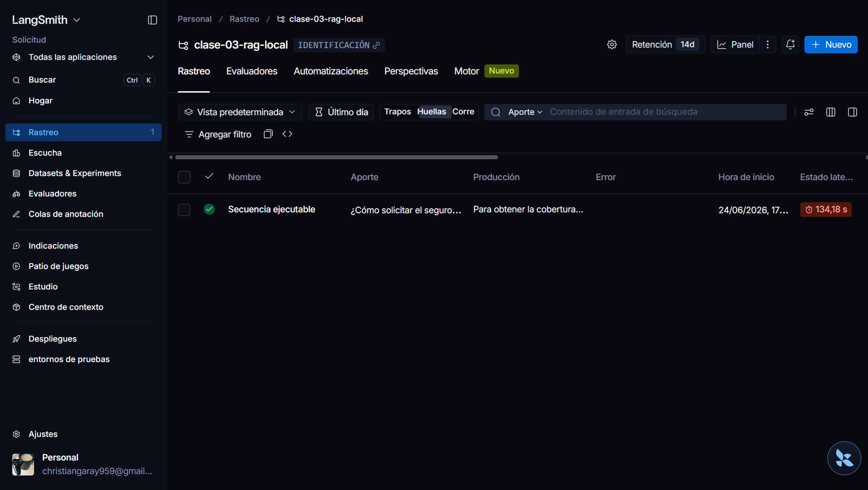Image resolution: width=868 pixels, height=490 pixels.
Task: Click the Nombre column header
Action: pos(244,177)
